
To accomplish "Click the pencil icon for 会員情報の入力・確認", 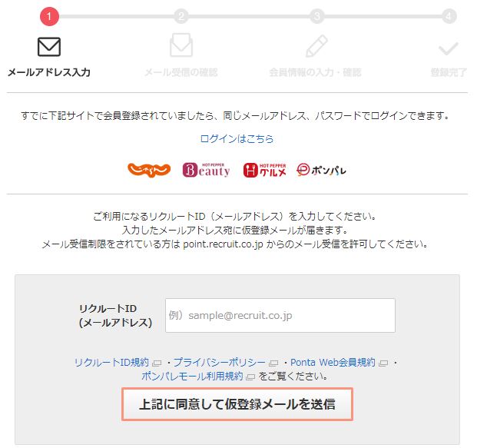I will tap(316, 46).
